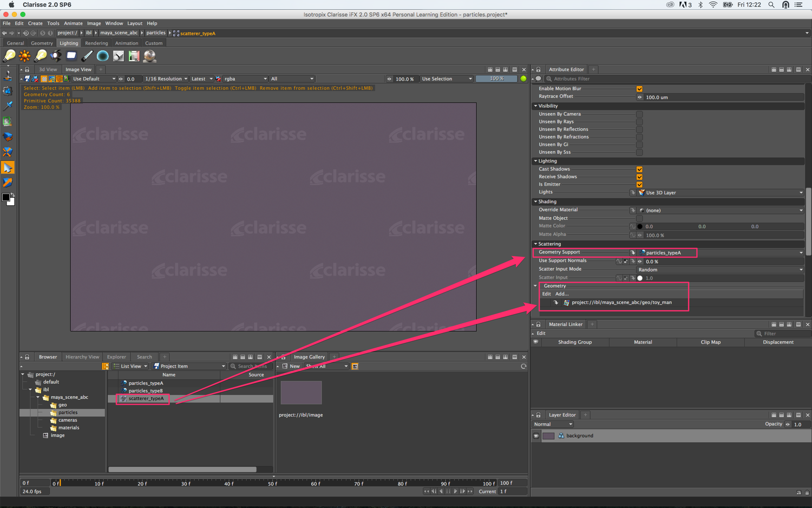Viewport: 812px width, 508px height.
Task: Open the Animate menu
Action: coord(73,23)
